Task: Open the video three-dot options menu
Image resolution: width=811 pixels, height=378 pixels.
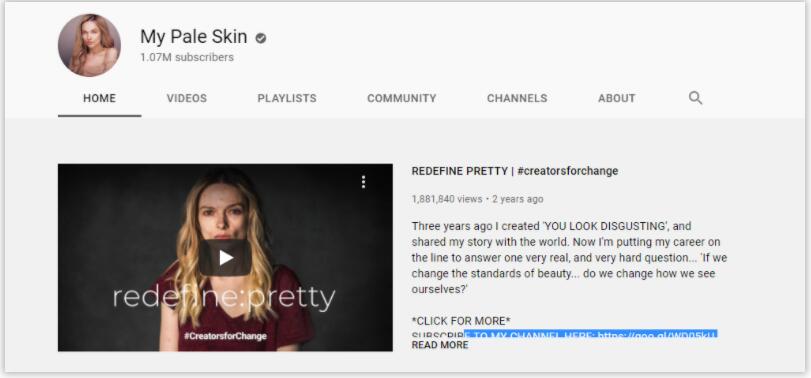Action: pyautogui.click(x=364, y=182)
